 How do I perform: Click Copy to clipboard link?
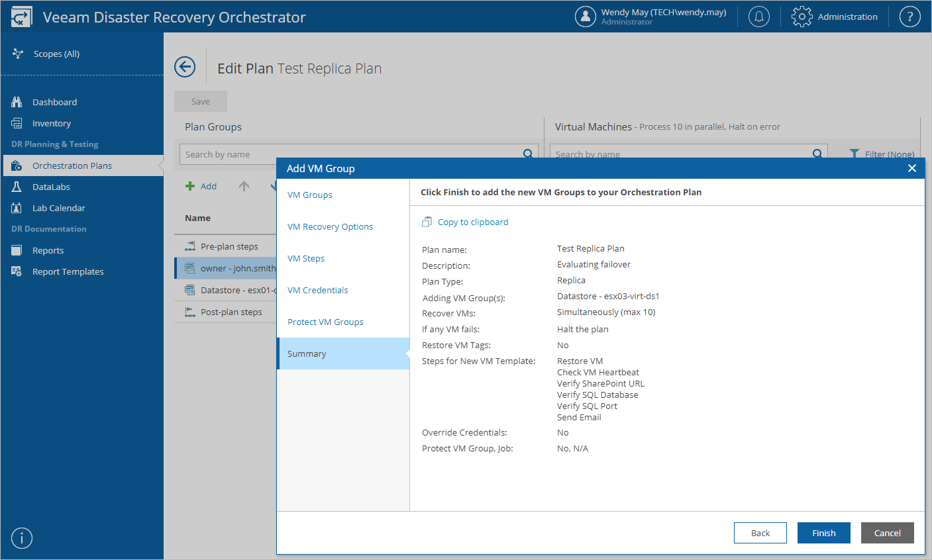click(x=473, y=222)
